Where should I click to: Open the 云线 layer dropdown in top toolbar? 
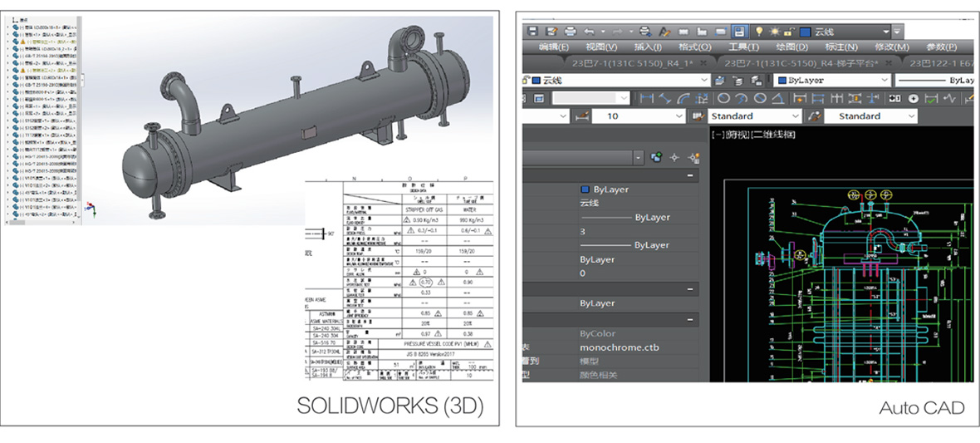[886, 32]
